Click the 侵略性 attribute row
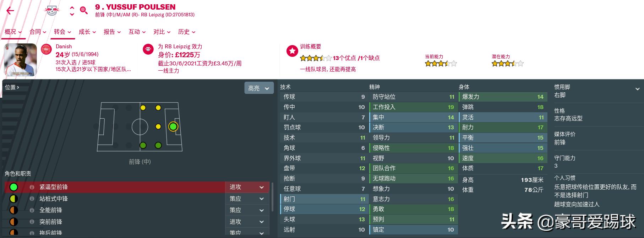This screenshot has width=644, height=238. tap(414, 148)
